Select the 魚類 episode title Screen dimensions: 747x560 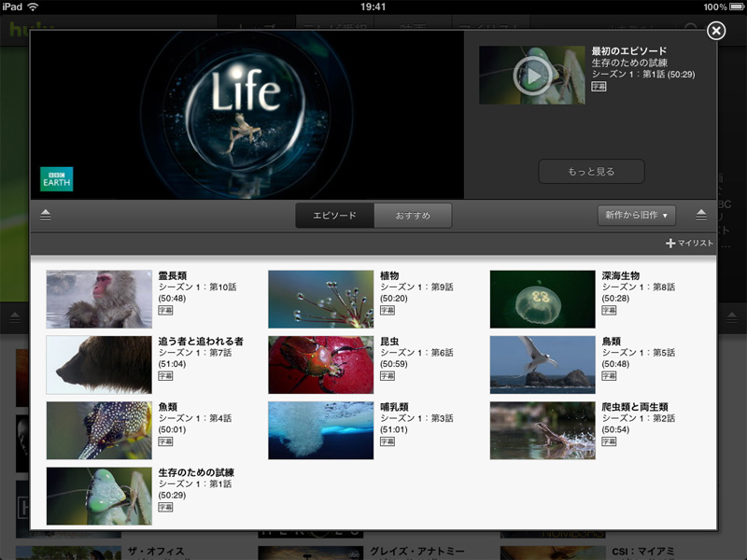(168, 407)
